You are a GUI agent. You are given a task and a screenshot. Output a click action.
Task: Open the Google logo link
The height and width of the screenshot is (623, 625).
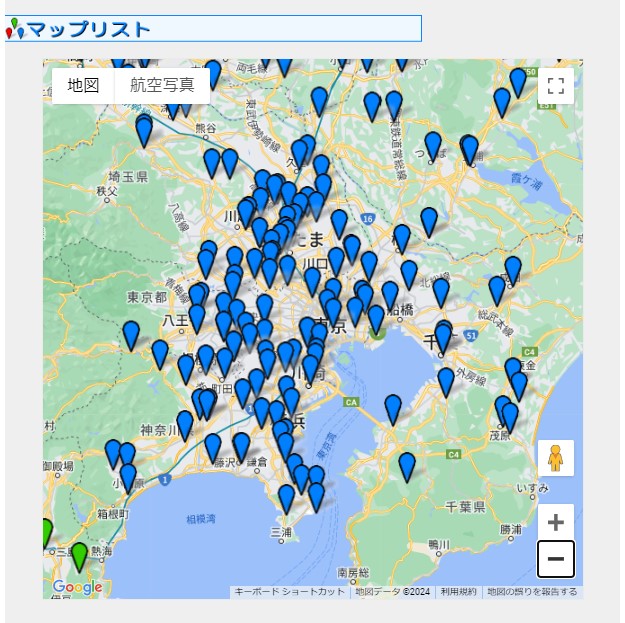tap(77, 587)
